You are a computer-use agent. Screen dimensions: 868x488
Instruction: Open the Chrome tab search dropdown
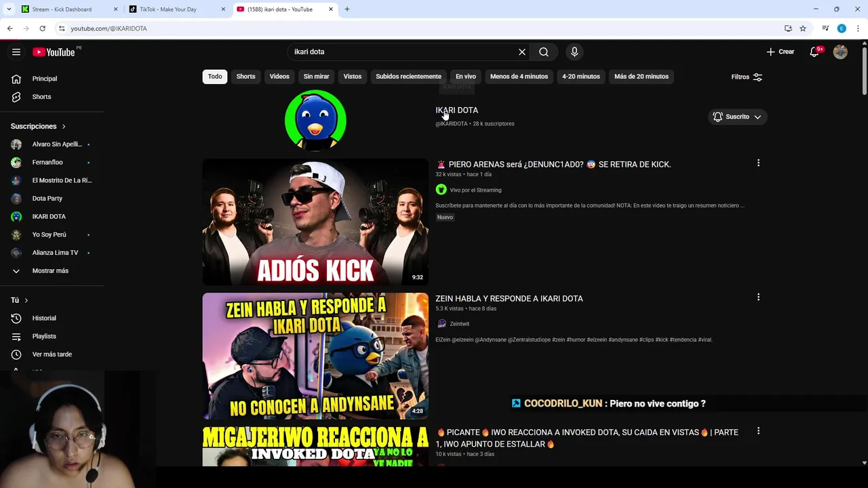[9, 9]
